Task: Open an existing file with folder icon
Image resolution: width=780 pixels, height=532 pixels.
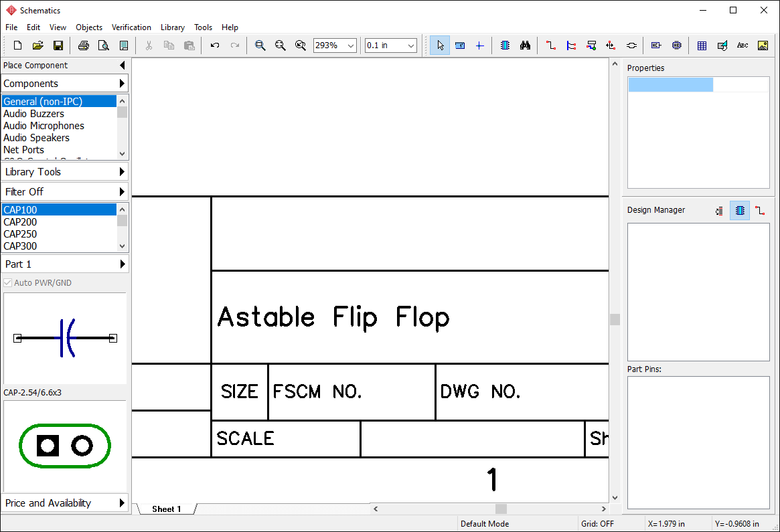Action: [x=37, y=46]
